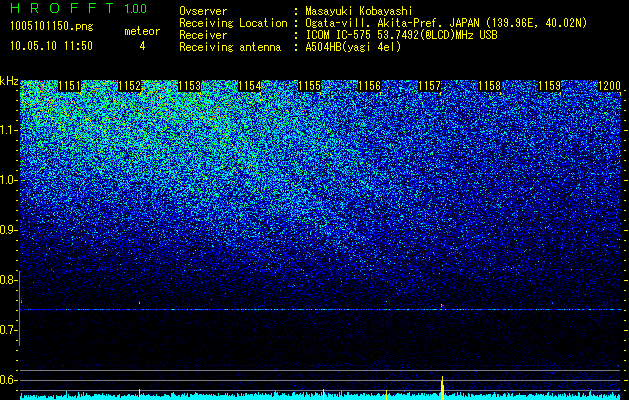Click the HROFFT title text

click(61, 8)
